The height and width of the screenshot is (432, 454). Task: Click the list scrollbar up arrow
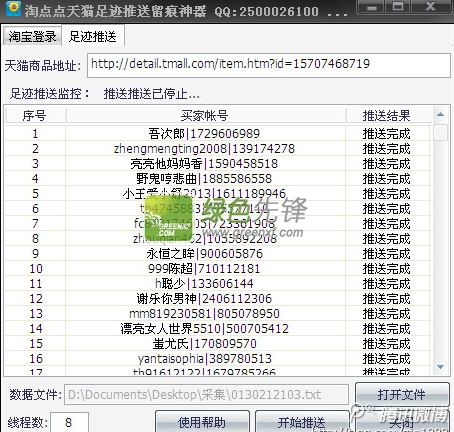click(441, 115)
